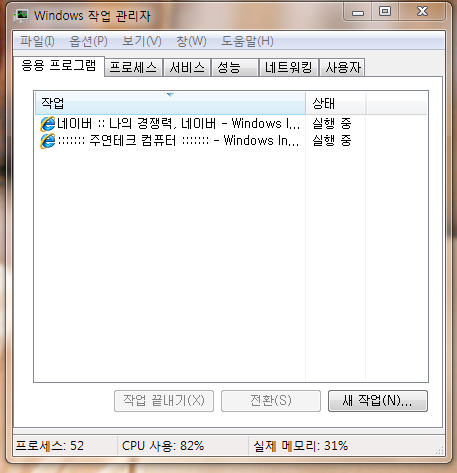Image resolution: width=457 pixels, height=473 pixels.
Task: Click the 작업 끝내기(X) button
Action: click(x=164, y=401)
